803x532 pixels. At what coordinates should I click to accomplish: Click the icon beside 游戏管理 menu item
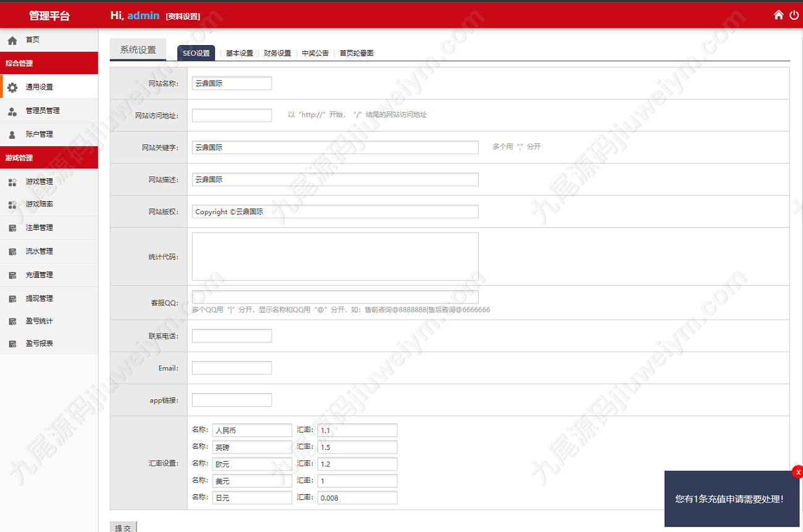click(12, 182)
